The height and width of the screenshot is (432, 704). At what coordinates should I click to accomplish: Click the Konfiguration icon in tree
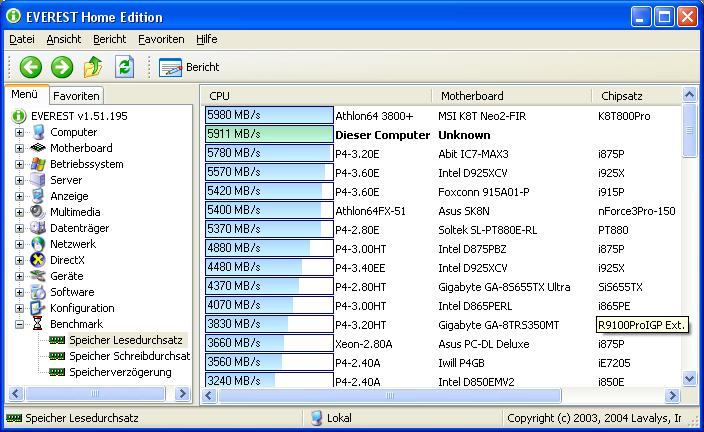pos(38,308)
